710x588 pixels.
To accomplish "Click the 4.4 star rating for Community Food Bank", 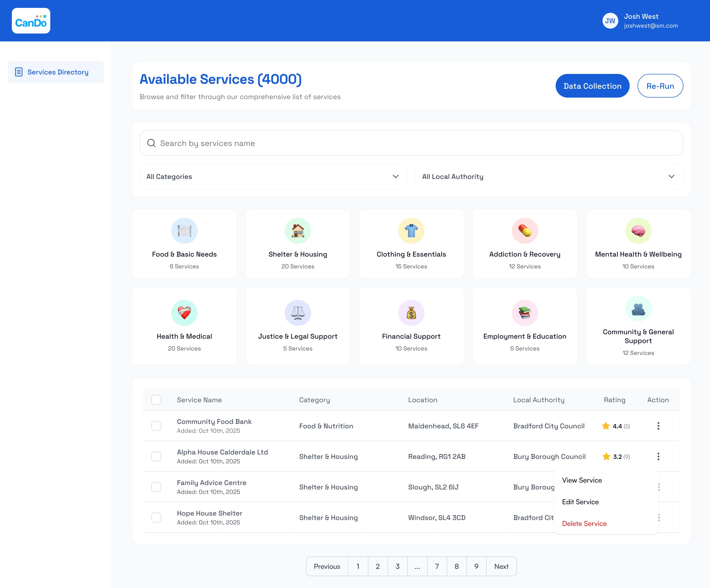I will [616, 426].
